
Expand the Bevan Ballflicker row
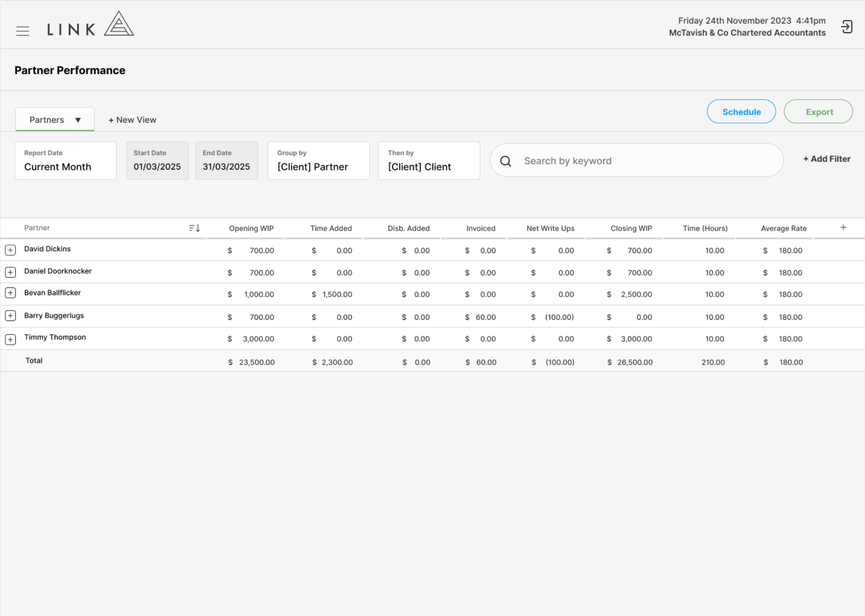point(10,293)
